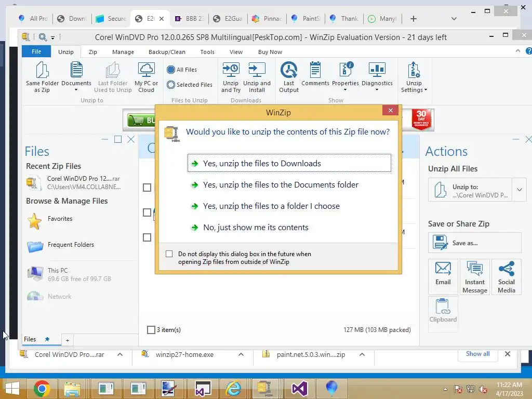The width and height of the screenshot is (532, 399).
Task: Expand winzip27-home.exe download item chevron
Action: (x=241, y=354)
